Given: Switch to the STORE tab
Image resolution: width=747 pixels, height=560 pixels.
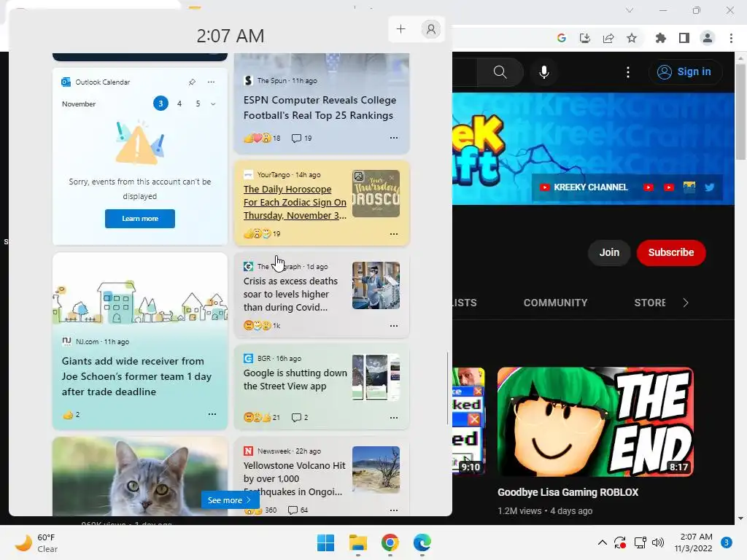Looking at the screenshot, I should (650, 303).
